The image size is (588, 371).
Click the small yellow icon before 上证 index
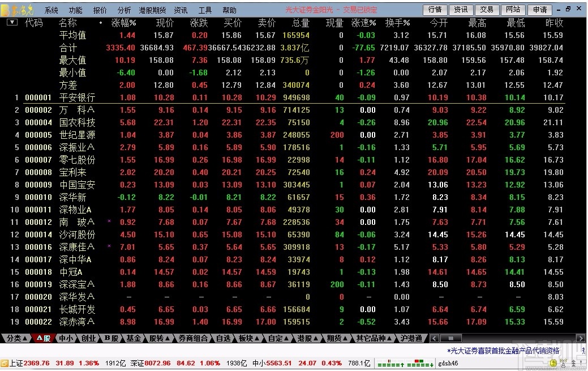[5, 363]
